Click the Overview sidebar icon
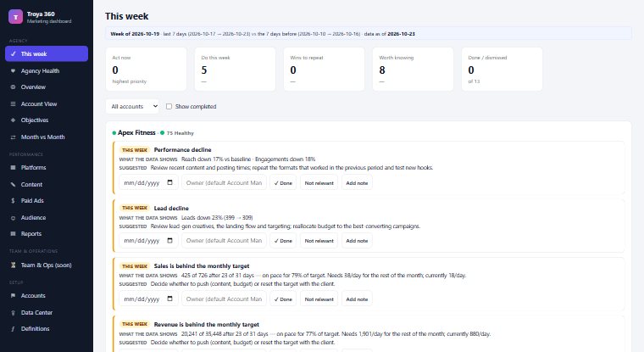The width and height of the screenshot is (644, 352). click(14, 87)
